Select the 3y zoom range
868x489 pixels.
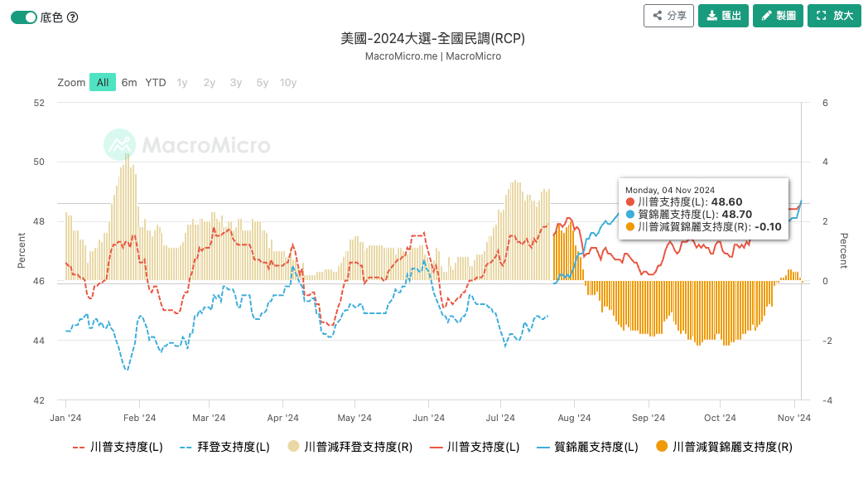(236, 83)
